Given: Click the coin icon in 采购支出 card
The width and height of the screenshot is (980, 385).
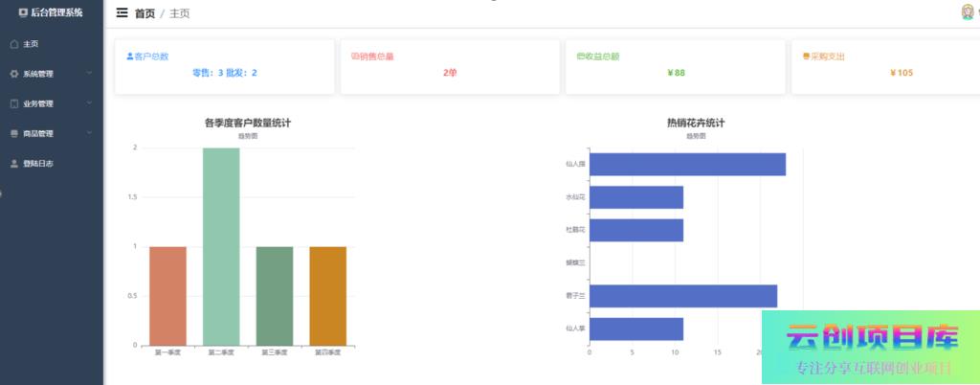Looking at the screenshot, I should (806, 57).
